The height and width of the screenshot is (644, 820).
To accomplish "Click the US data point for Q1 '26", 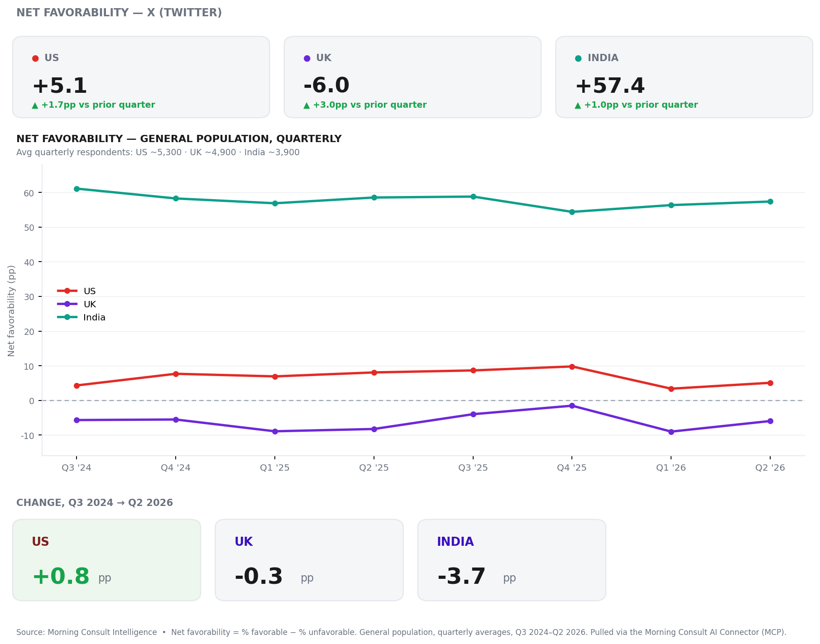I will [671, 389].
